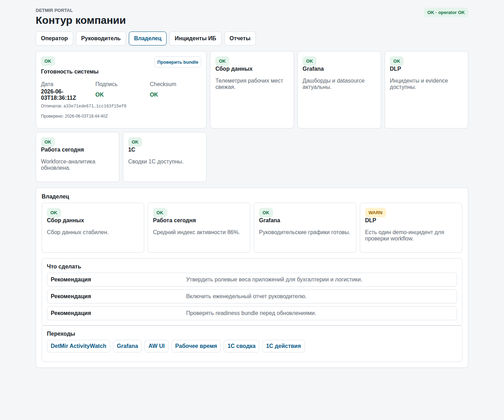Click 'Дашборды и datasource актуальны.' text
The height and width of the screenshot is (420, 504).
[334, 84]
